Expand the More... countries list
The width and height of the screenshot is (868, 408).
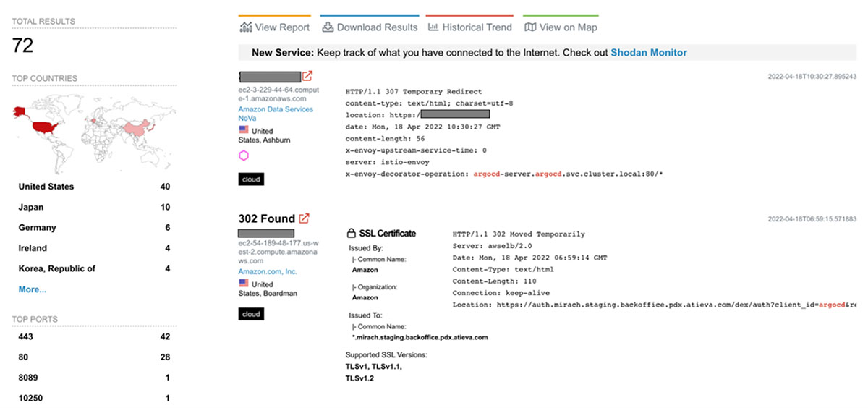pos(33,289)
